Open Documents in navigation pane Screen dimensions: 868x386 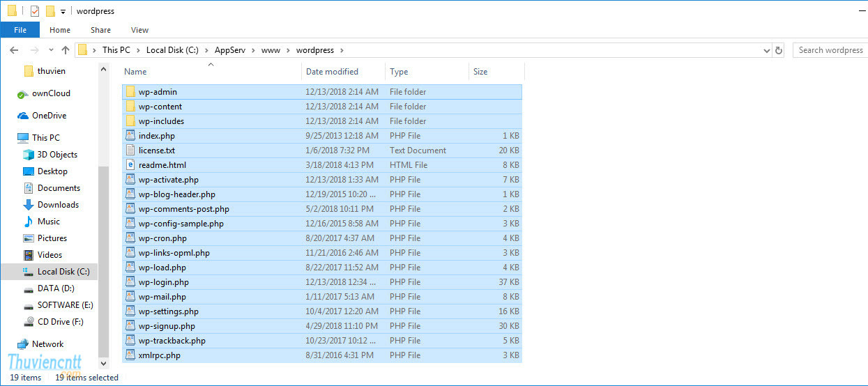(x=59, y=188)
